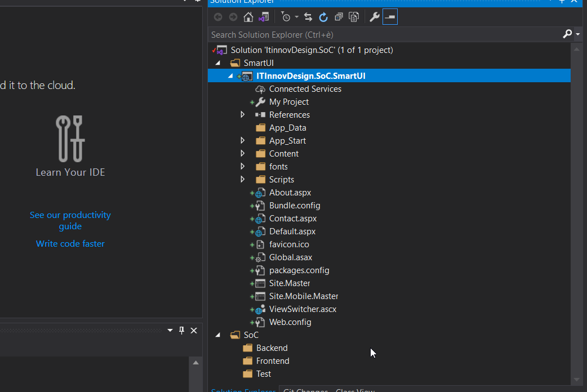Screen dimensions: 587x392
Task: Click the packages.config file icon
Action: point(260,270)
